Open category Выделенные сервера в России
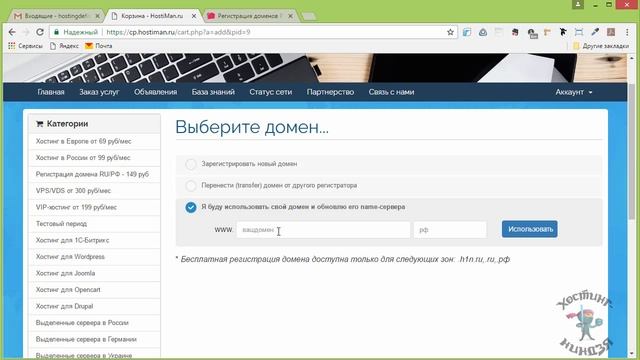640x360 pixels. [94, 323]
